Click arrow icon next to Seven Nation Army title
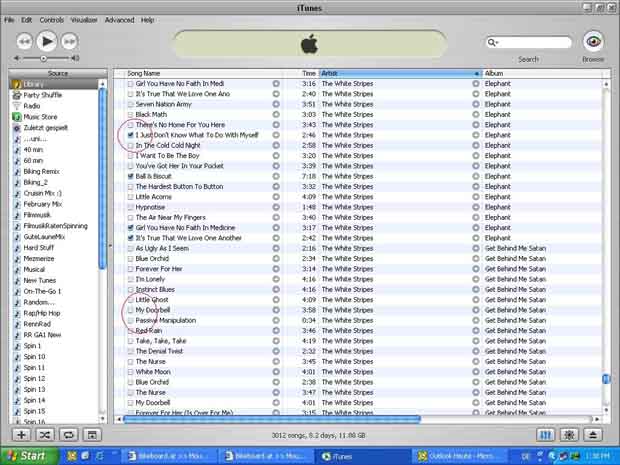This screenshot has width=620, height=465. coord(276,104)
